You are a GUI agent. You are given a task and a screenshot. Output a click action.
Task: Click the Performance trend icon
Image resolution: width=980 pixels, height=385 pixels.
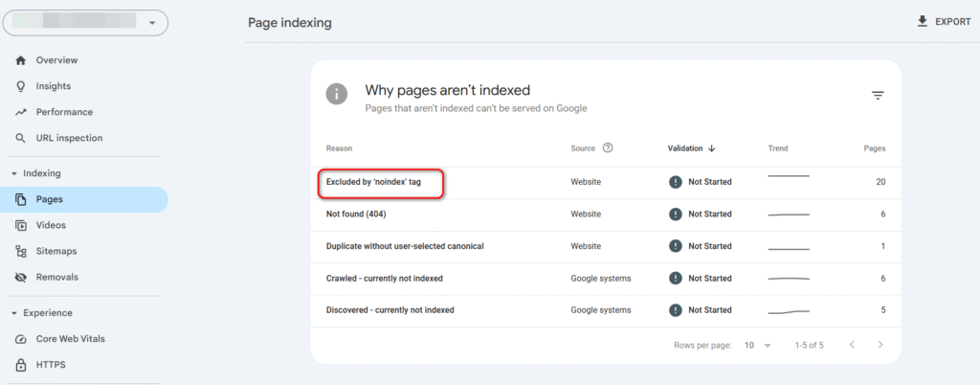click(x=21, y=112)
